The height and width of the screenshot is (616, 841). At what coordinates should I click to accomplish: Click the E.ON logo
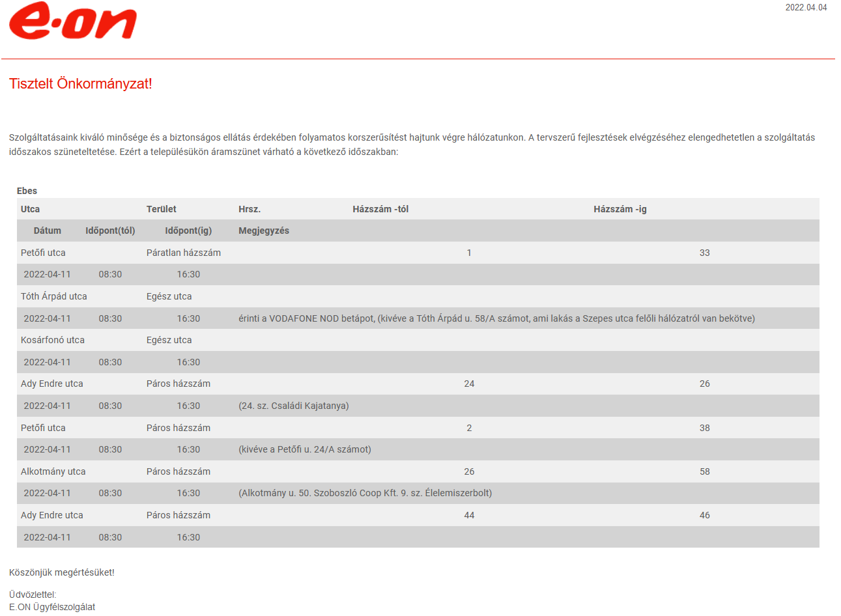(73, 21)
